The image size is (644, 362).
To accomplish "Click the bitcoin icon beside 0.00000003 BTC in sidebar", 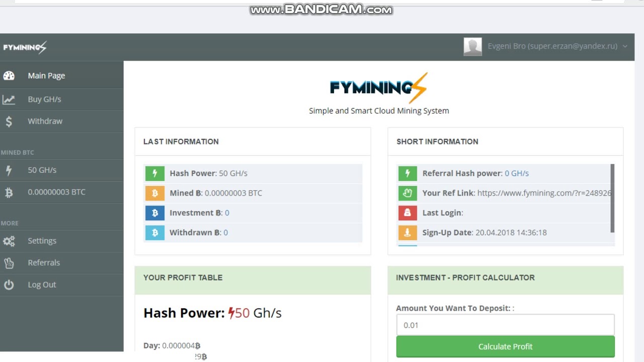I will tap(9, 192).
